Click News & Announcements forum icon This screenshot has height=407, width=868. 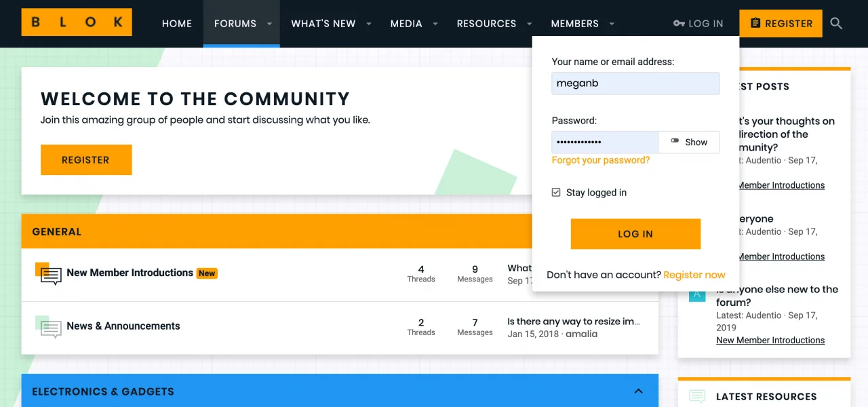tap(50, 328)
